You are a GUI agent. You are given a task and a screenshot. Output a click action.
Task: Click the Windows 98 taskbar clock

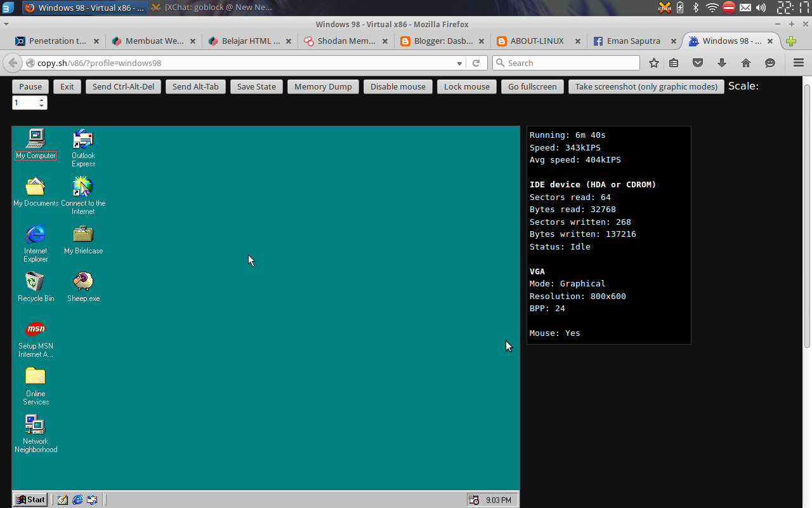pyautogui.click(x=499, y=500)
